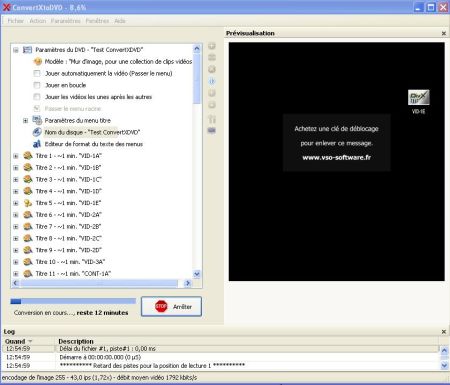
Task: Click the smiley icon beside Modèle entry
Action: coord(38,62)
